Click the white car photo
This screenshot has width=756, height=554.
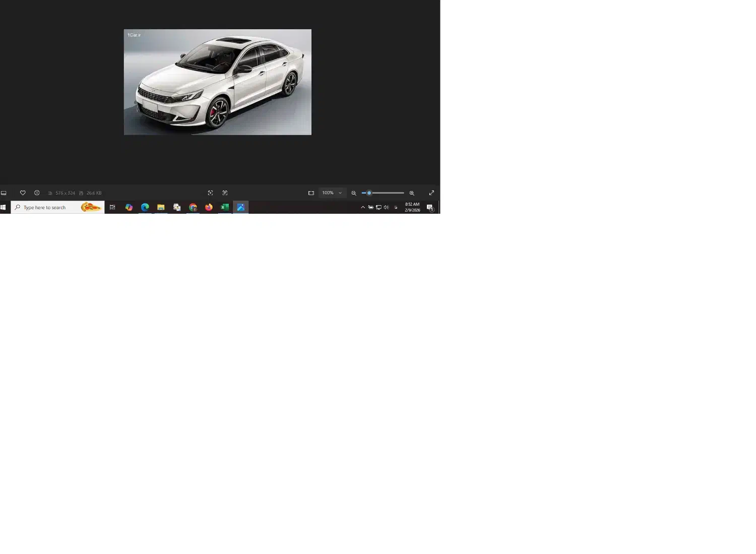(x=217, y=82)
